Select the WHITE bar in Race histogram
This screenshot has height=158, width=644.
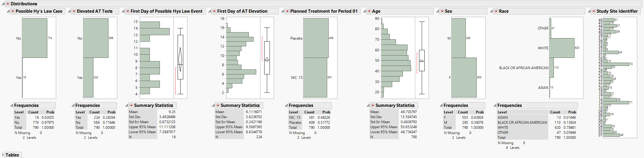click(562, 48)
